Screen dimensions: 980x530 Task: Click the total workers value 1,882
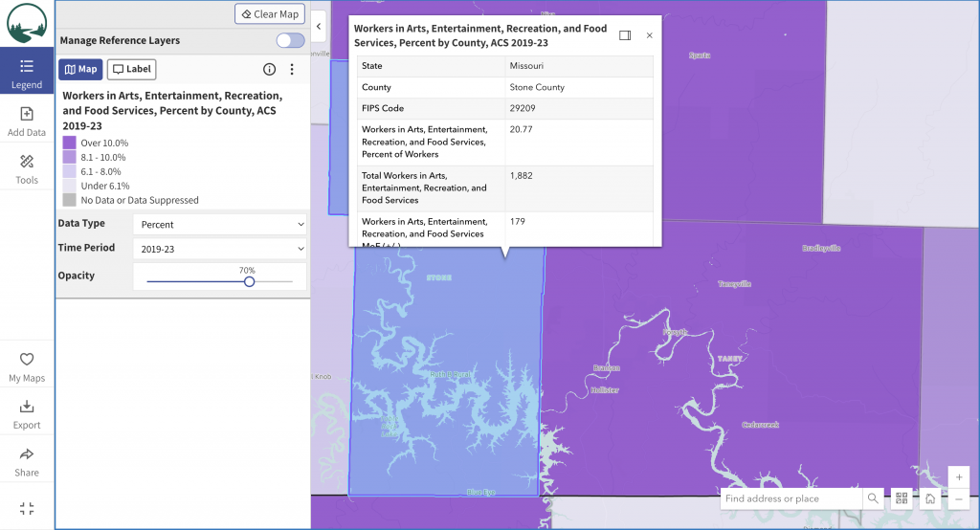pos(522,176)
